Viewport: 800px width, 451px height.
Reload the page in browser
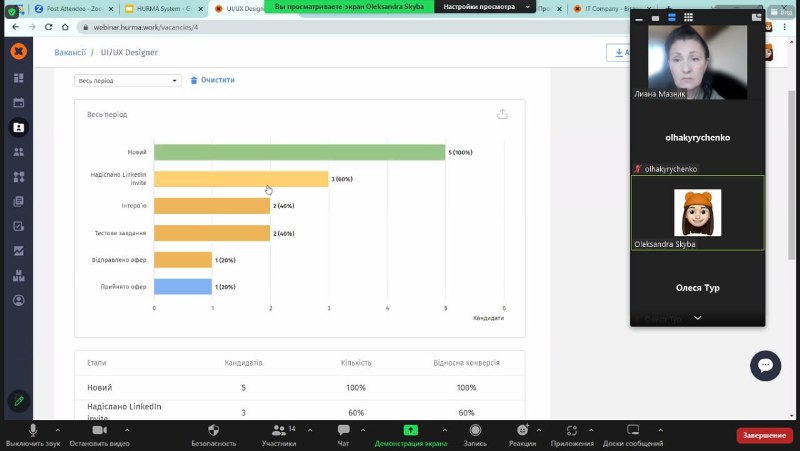click(48, 27)
